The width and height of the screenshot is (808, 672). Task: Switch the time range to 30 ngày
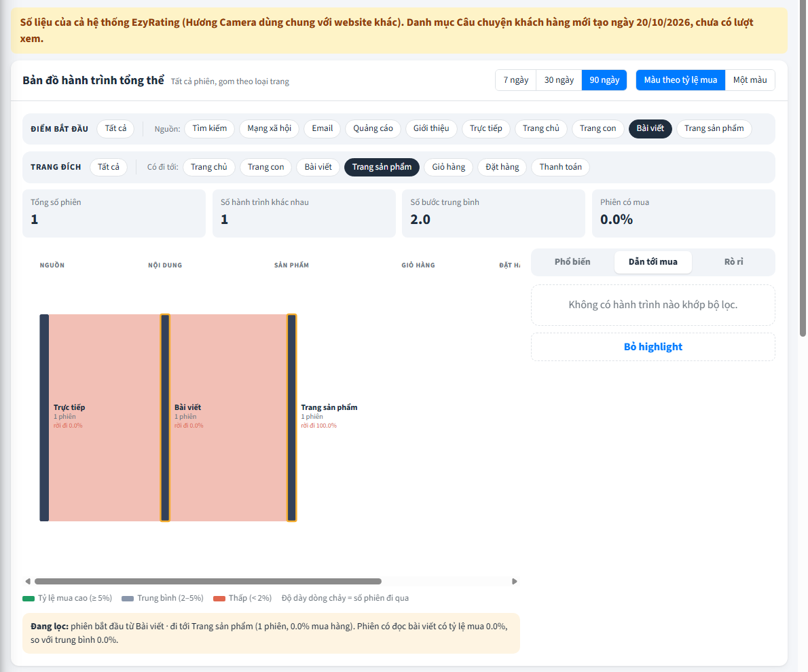[x=559, y=80]
